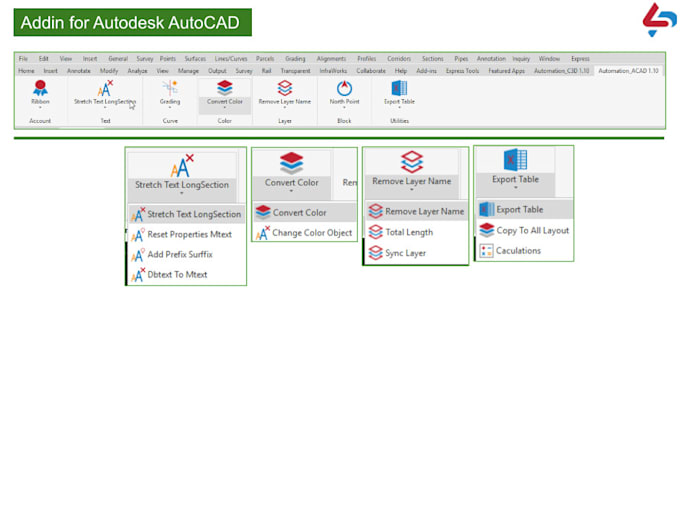Open the Inquiry menu
Screen dimensions: 680x509
tap(521, 59)
